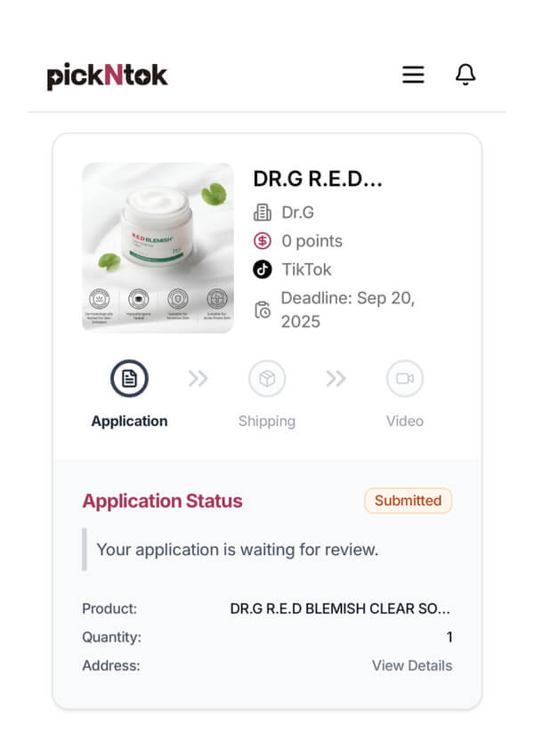Select the Video step label
The height and width of the screenshot is (756, 534).
click(405, 422)
